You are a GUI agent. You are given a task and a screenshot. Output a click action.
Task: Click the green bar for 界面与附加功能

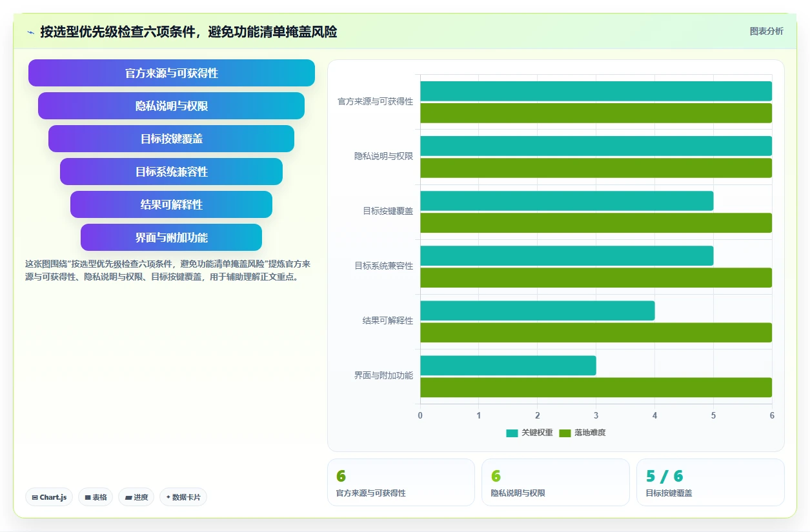point(596,387)
